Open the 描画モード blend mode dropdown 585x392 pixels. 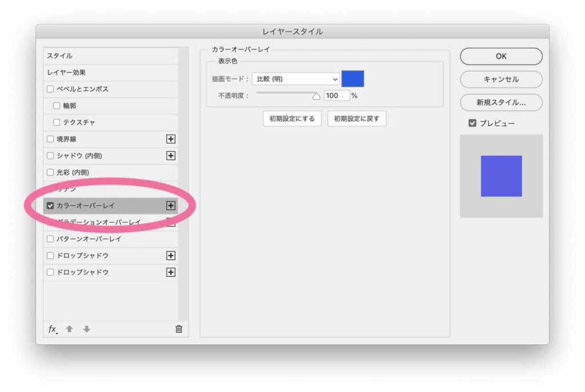(x=295, y=79)
